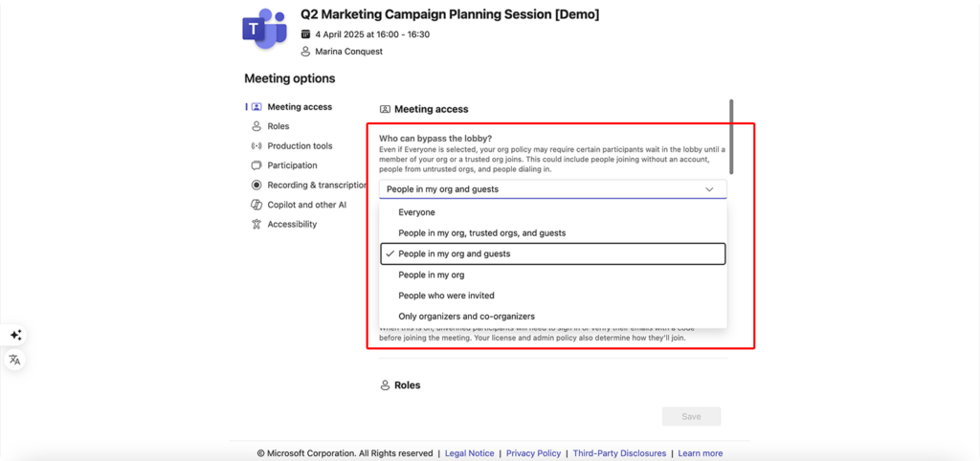Open the Meeting access tab in sidebar

pos(300,107)
